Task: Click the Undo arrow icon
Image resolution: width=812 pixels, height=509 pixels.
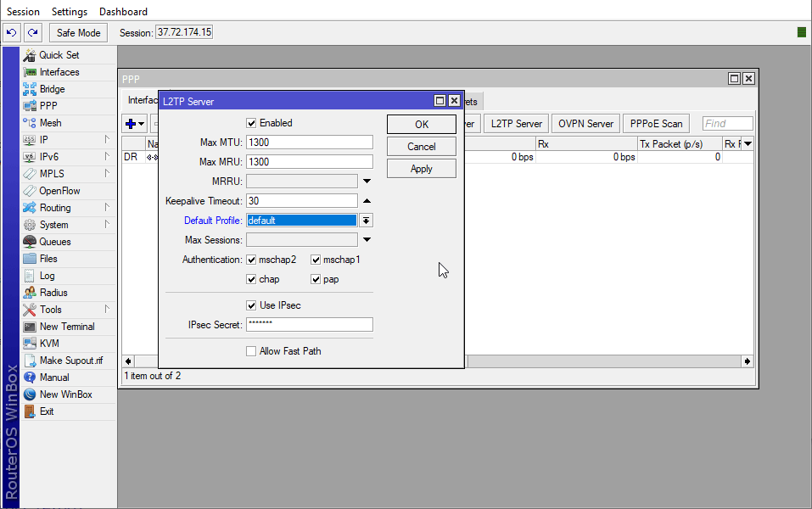Action: coord(11,32)
